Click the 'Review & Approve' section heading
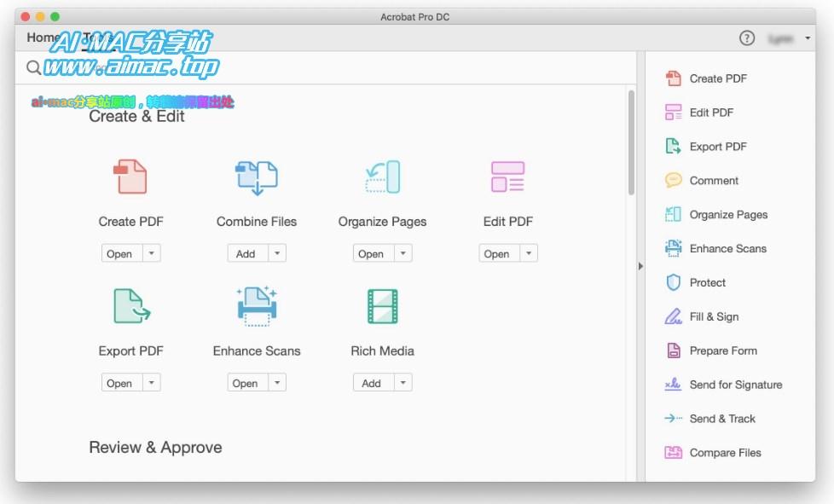 155,447
